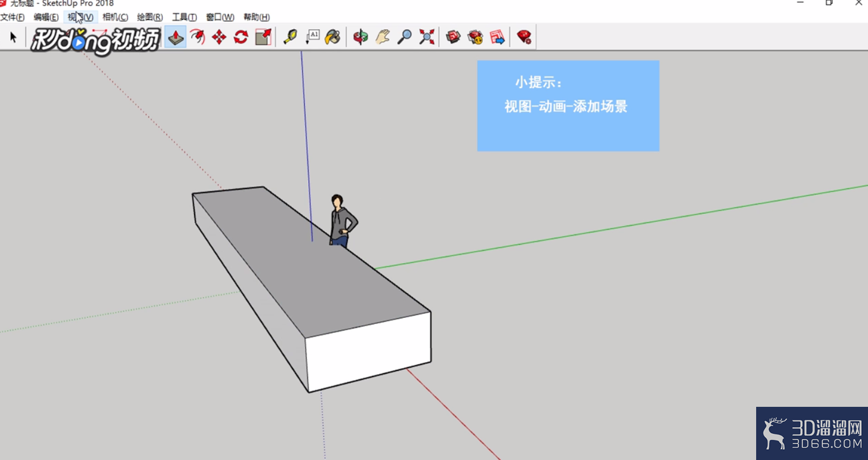868x460 pixels.
Task: Choose the Offset tool
Action: tap(197, 37)
